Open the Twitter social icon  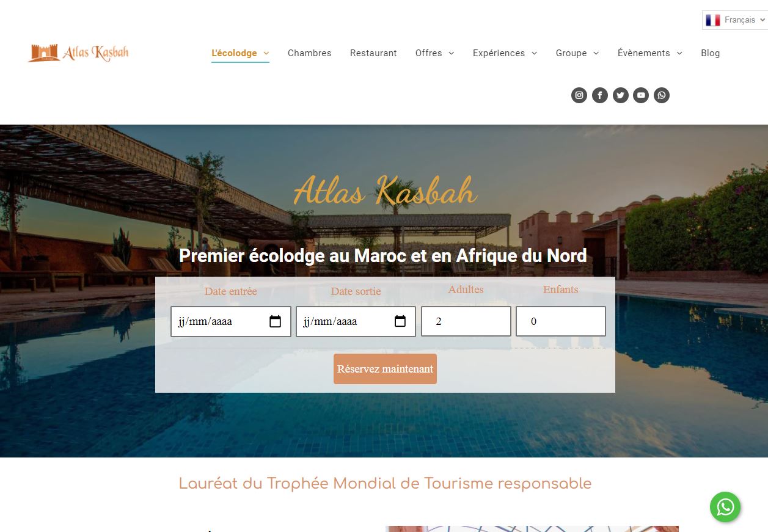click(621, 95)
